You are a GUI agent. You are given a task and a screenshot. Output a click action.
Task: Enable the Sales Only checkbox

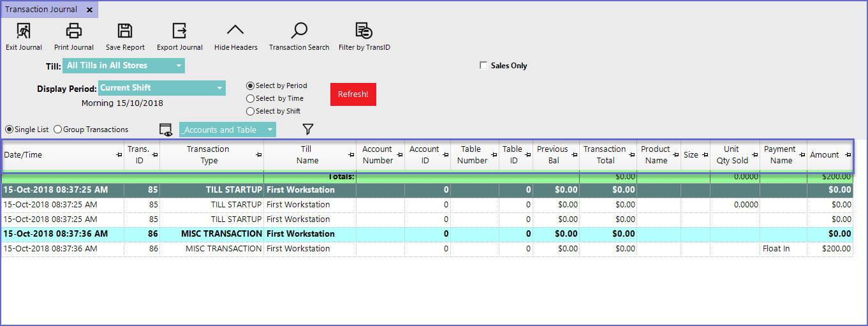[483, 66]
